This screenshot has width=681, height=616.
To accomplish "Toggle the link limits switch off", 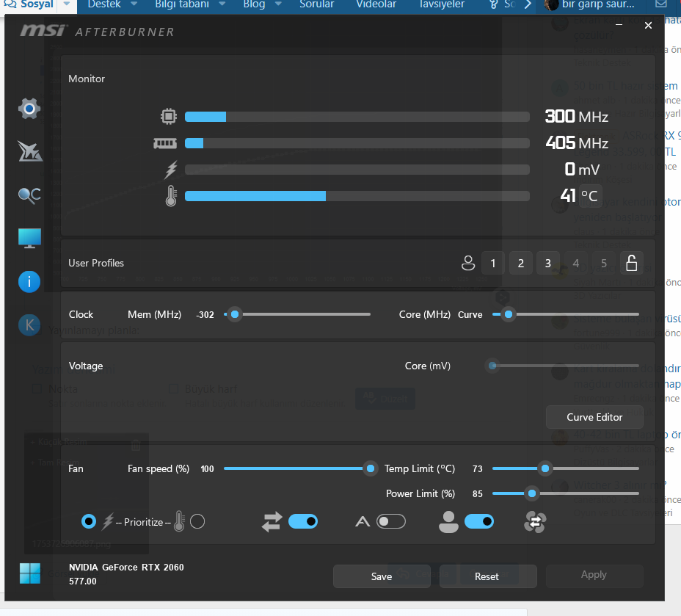I will (303, 521).
